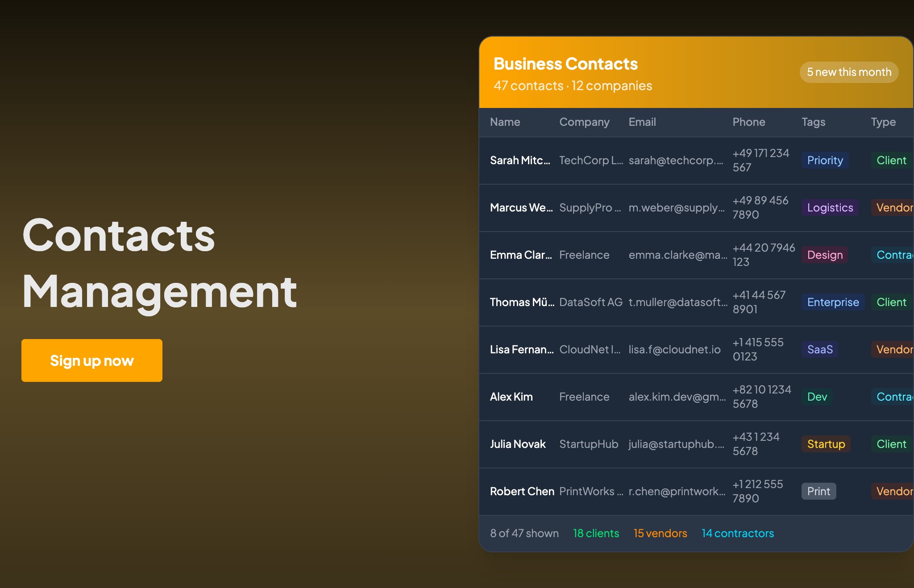This screenshot has width=914, height=588.
Task: Click the Enterprise tag
Action: click(x=833, y=302)
